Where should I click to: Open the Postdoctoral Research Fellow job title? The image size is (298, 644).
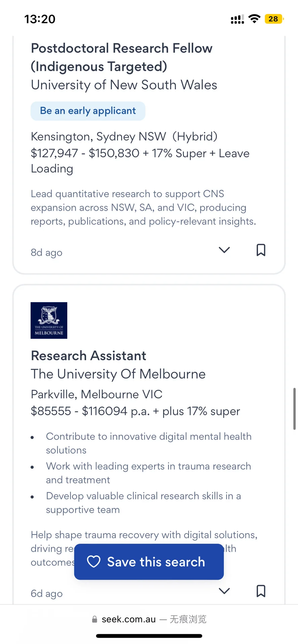pos(122,57)
